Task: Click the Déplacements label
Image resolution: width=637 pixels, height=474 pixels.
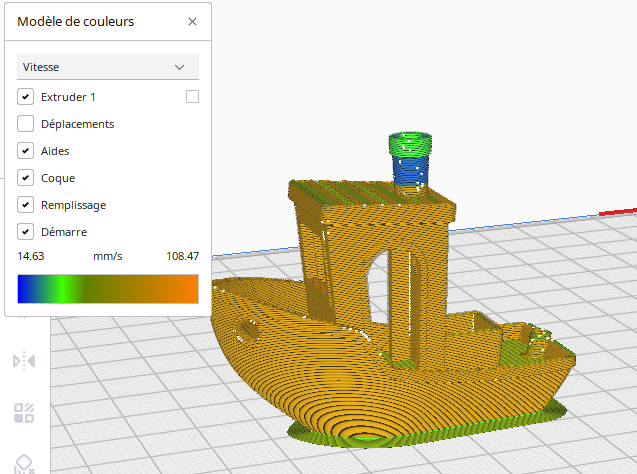Action: (78, 124)
